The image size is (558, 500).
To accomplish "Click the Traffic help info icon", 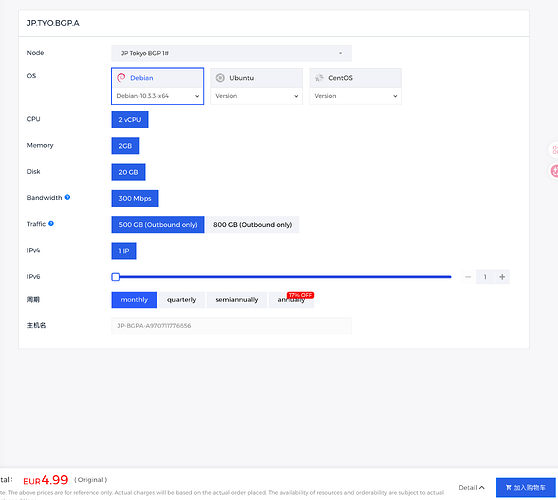I will point(51,223).
